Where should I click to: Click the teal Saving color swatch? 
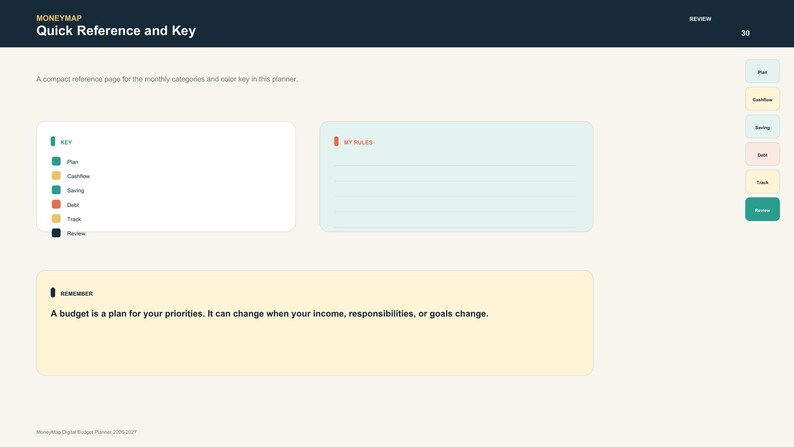click(56, 190)
